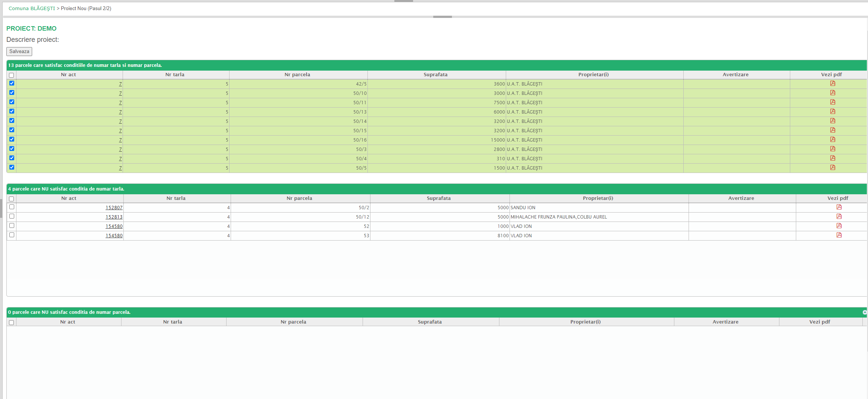Open PDF for parcel 50/14

pyautogui.click(x=832, y=121)
